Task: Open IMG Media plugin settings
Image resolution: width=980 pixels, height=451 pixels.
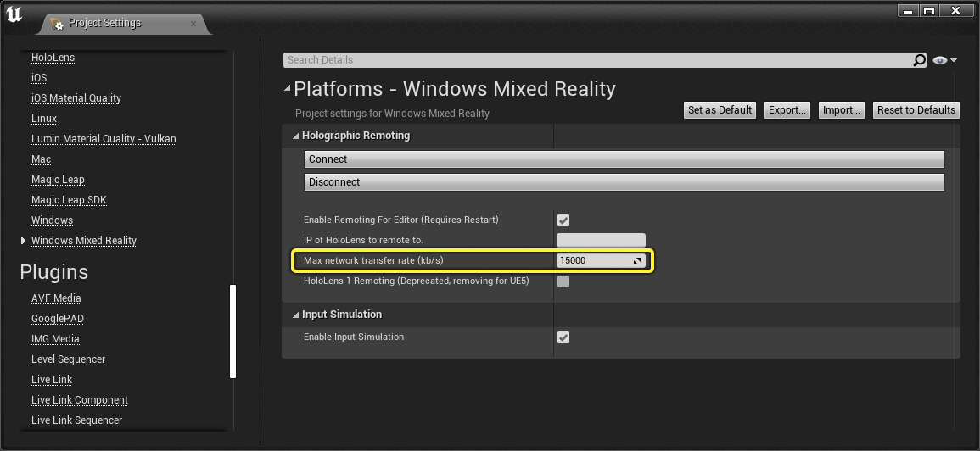Action: coord(56,339)
